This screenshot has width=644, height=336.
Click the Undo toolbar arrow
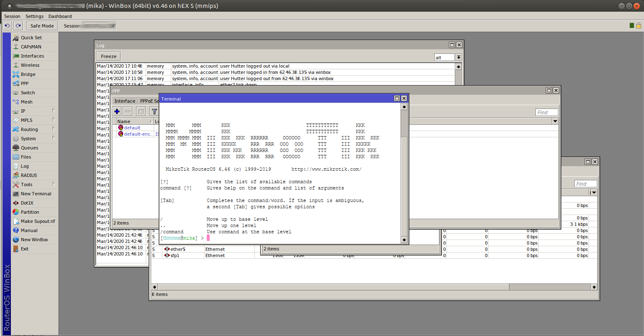[x=7, y=25]
